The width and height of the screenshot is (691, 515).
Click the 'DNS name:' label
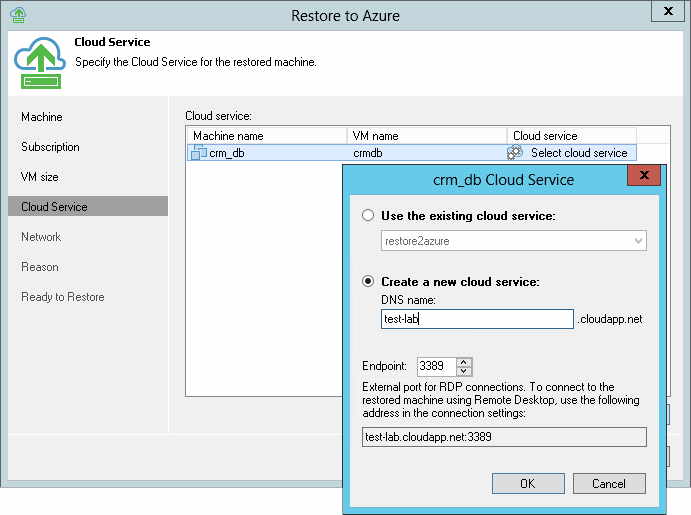408,300
